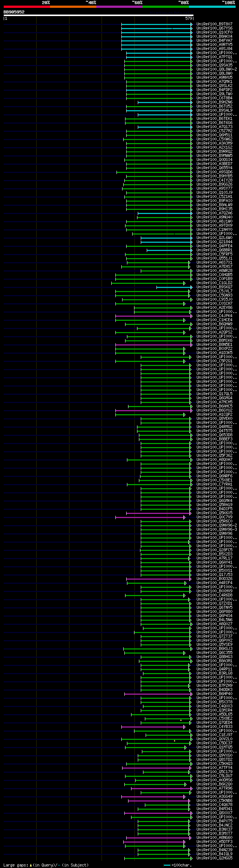This screenshot has height=868, width=239.
Task: Select hit label UniRef100_A7PTQ1
Action: click(x=214, y=57)
